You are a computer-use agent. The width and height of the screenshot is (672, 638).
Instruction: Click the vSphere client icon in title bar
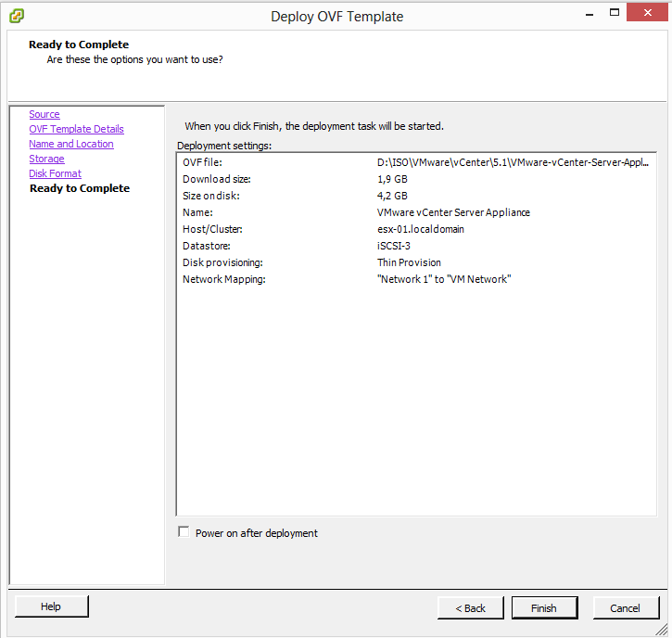pyautogui.click(x=17, y=16)
